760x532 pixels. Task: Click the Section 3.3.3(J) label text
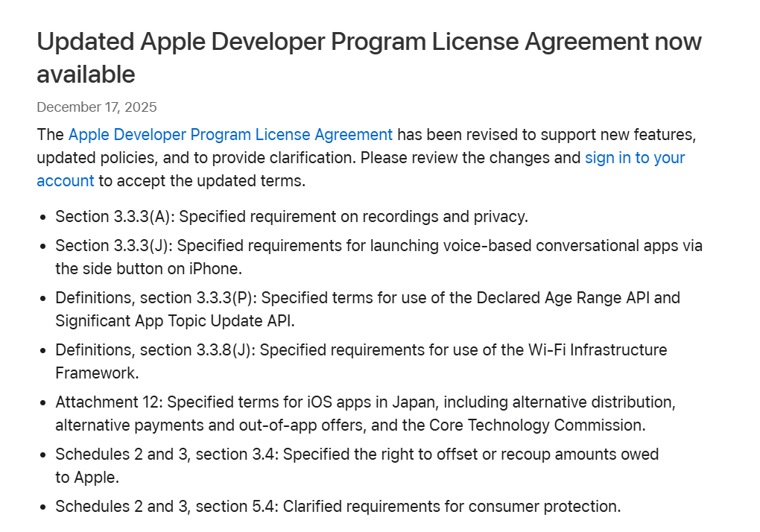tap(113, 246)
